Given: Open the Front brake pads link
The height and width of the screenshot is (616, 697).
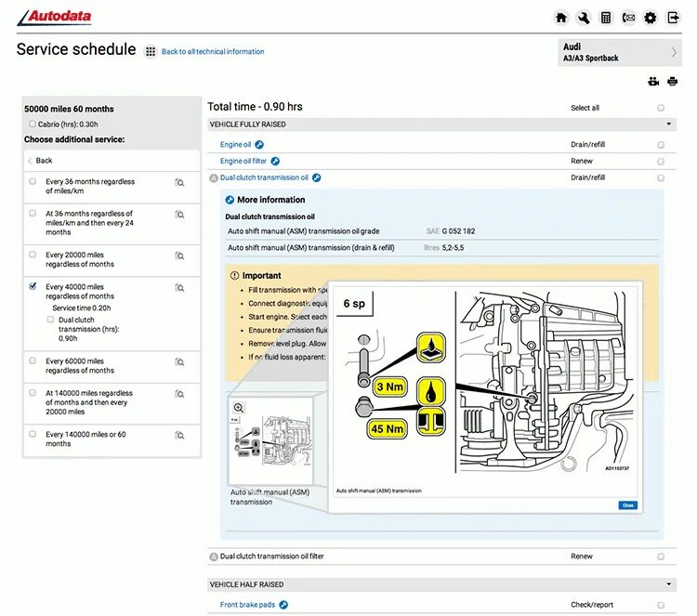Looking at the screenshot, I should click(x=247, y=605).
